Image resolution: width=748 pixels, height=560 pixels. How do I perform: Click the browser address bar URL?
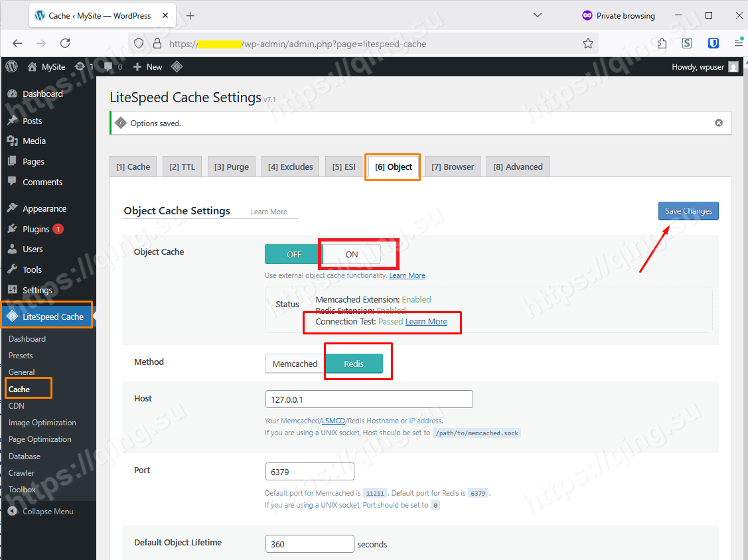pyautogui.click(x=297, y=44)
